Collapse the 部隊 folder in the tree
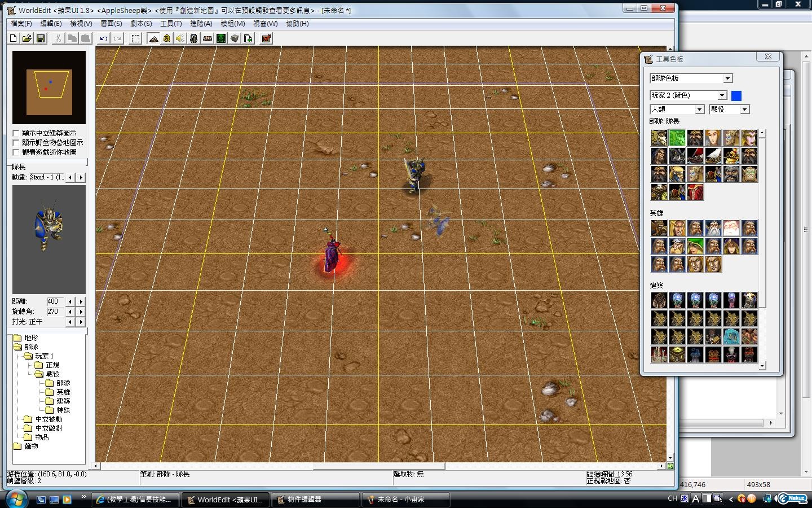Image resolution: width=812 pixels, height=508 pixels. (25, 347)
